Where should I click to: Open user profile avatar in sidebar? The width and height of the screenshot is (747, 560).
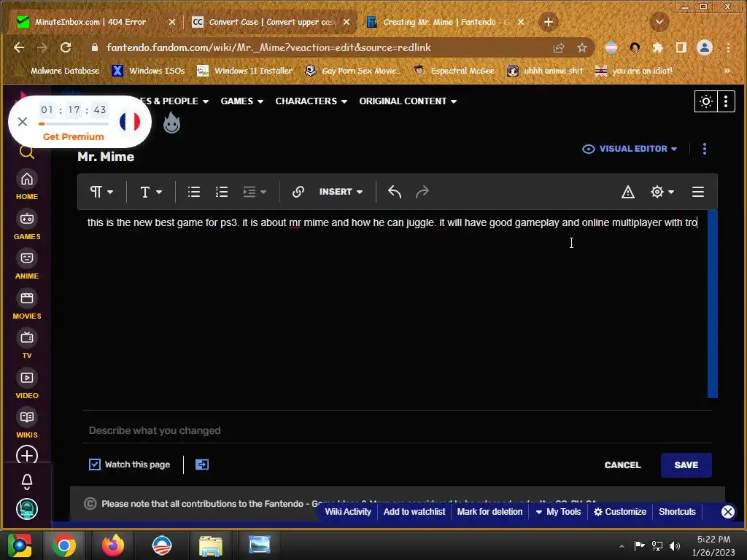click(x=27, y=509)
